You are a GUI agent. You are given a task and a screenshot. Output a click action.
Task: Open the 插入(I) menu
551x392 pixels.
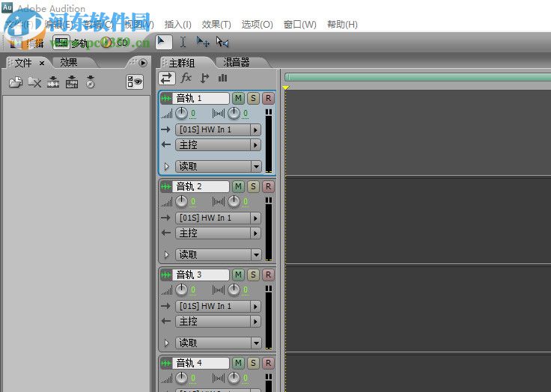(x=178, y=25)
